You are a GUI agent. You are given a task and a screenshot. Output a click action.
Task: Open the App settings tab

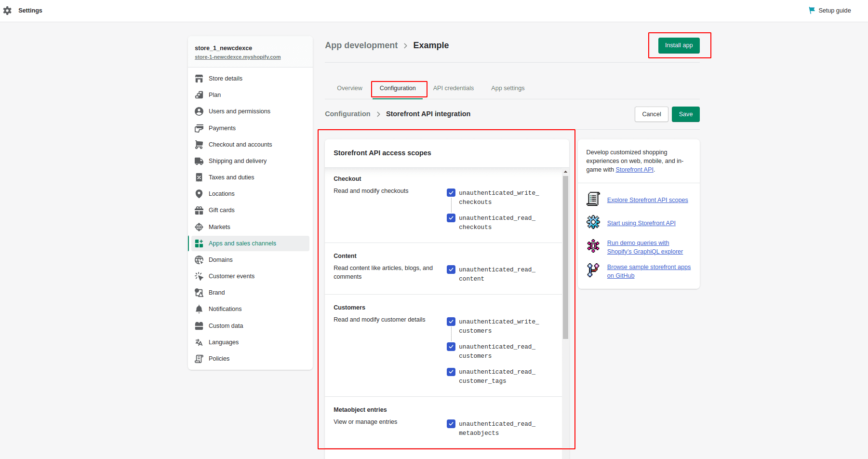508,88
